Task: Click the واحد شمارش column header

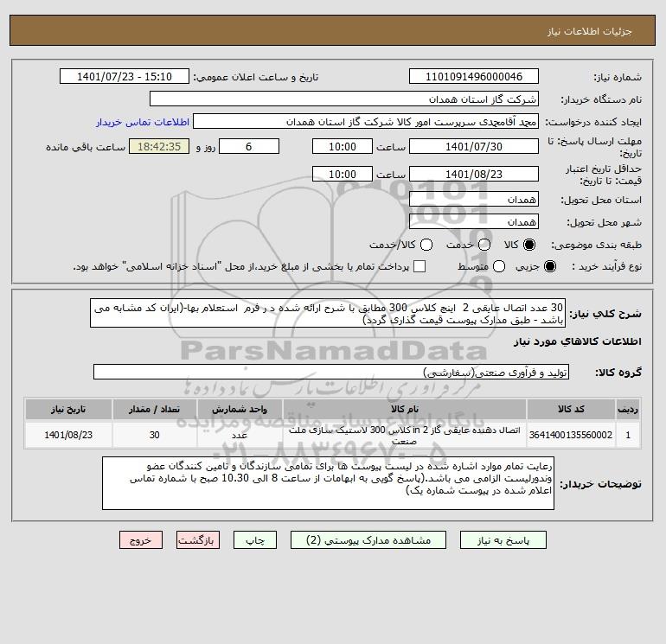Action: point(240,409)
